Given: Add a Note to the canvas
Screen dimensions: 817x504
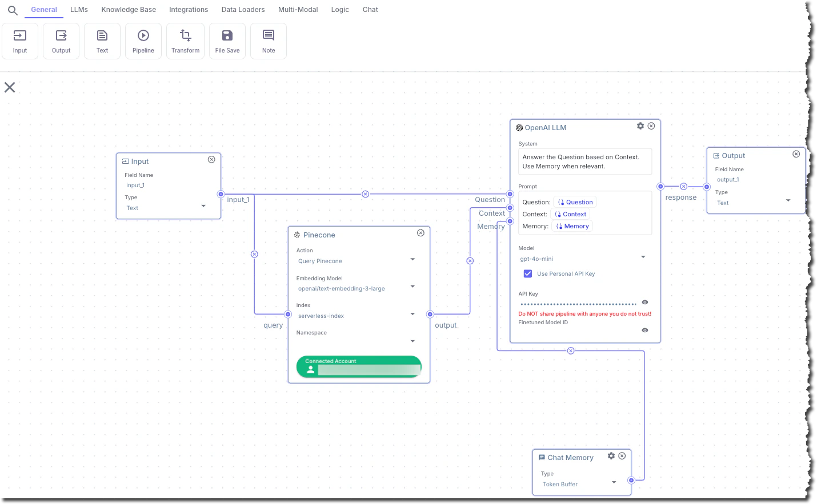Looking at the screenshot, I should tap(268, 40).
